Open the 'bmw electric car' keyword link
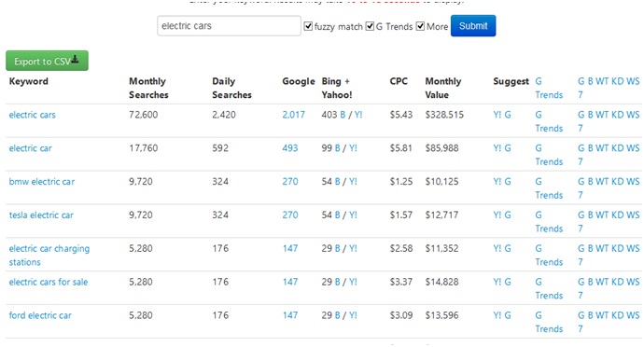Viewport: 644px width, 347px height. click(x=42, y=182)
